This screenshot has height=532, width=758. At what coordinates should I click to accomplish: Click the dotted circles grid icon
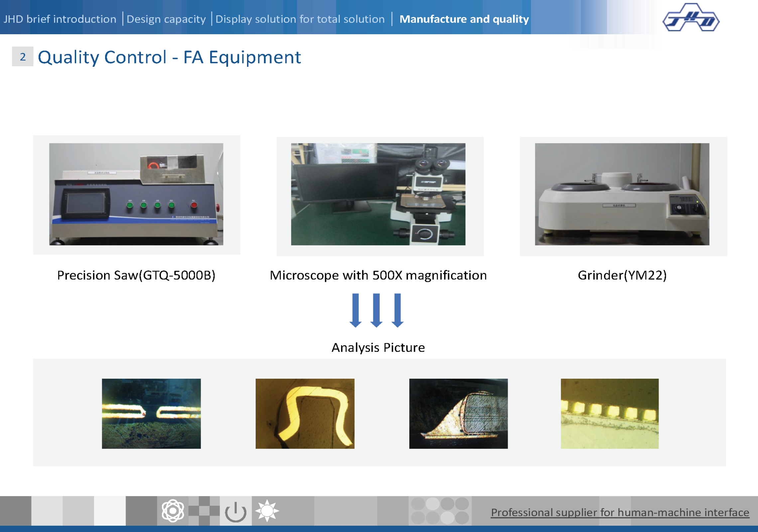(x=440, y=511)
